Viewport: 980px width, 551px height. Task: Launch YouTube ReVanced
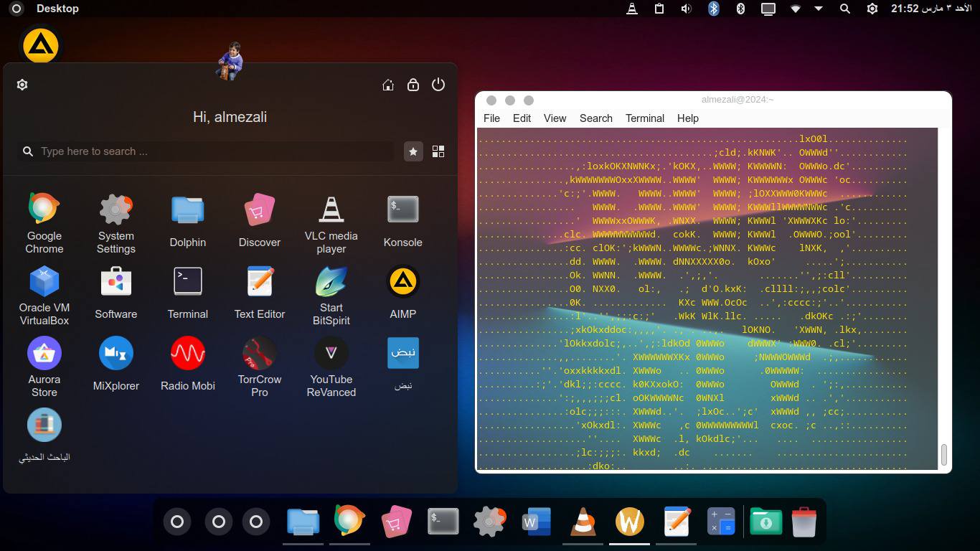click(331, 367)
